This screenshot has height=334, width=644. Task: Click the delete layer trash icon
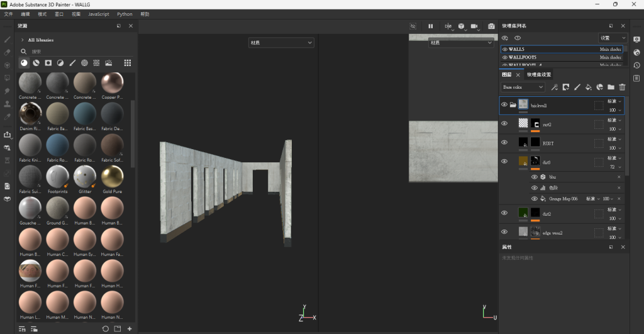point(622,87)
